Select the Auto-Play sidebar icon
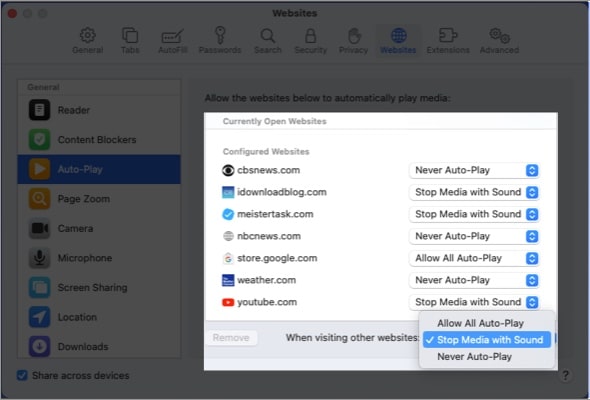Image resolution: width=590 pixels, height=400 pixels. 40,169
